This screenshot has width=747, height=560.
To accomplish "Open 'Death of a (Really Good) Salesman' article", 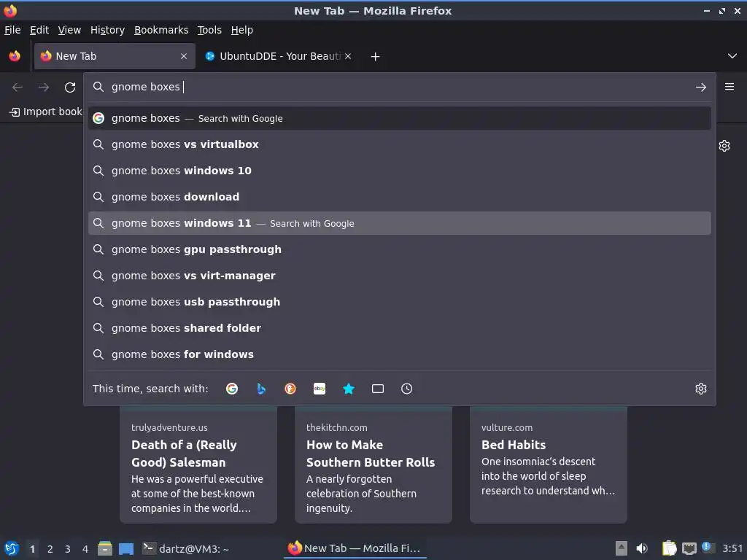I will 198,464.
